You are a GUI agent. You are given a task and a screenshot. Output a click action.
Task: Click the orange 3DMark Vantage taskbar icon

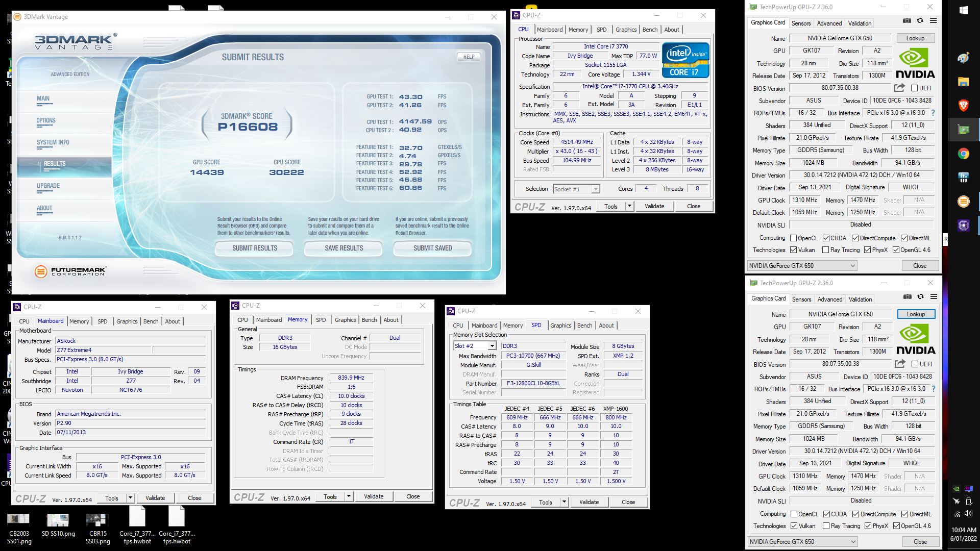click(964, 202)
